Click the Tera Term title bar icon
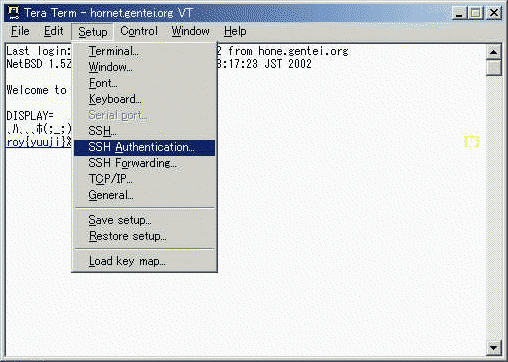 (x=13, y=13)
